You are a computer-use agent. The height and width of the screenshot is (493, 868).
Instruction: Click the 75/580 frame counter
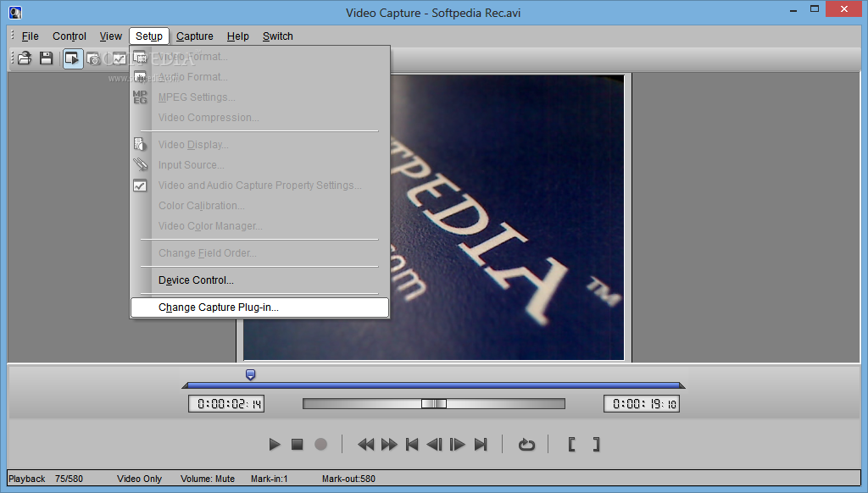pos(69,479)
